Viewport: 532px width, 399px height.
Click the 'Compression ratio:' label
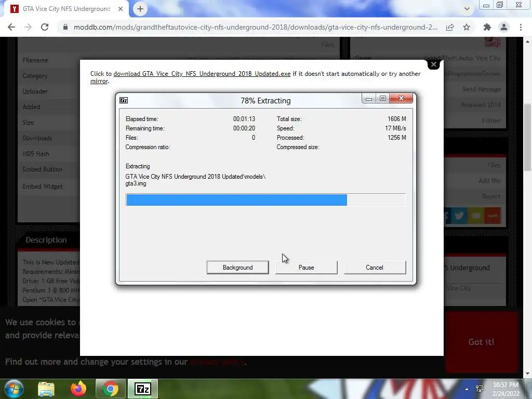(x=148, y=147)
